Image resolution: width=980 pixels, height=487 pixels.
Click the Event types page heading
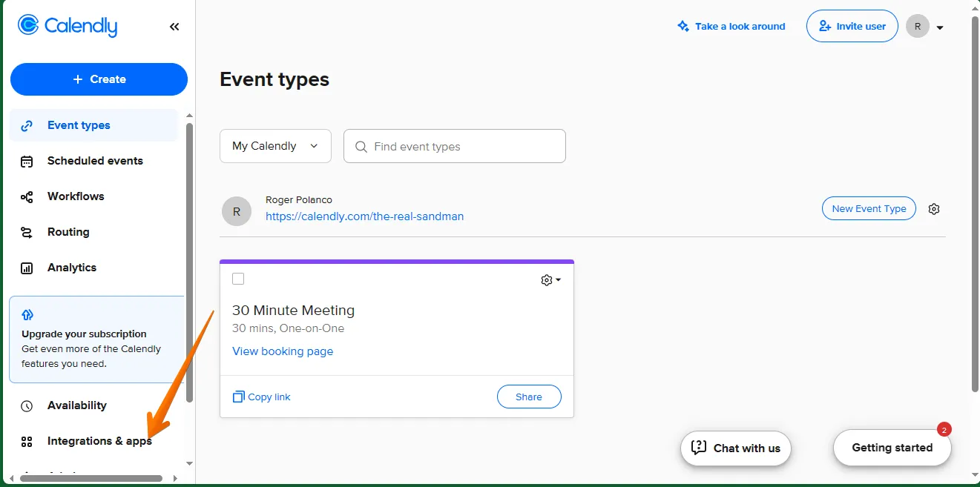pyautogui.click(x=274, y=79)
